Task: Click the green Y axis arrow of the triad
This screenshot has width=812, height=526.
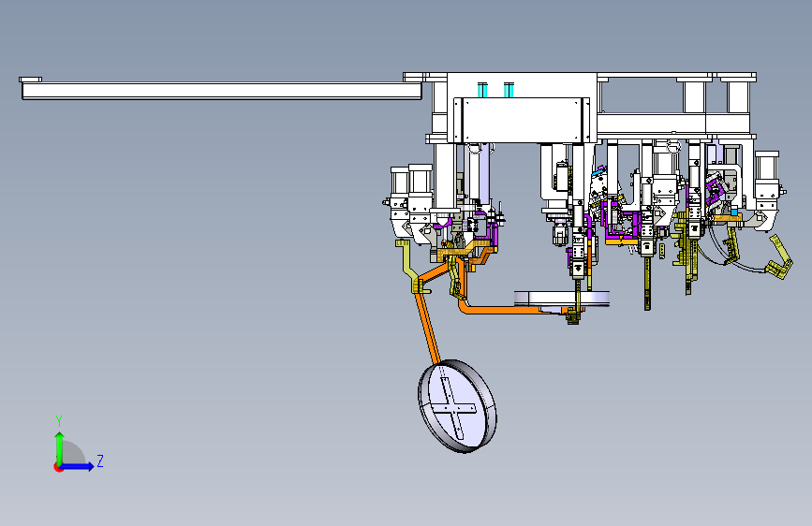Action: pyautogui.click(x=59, y=447)
